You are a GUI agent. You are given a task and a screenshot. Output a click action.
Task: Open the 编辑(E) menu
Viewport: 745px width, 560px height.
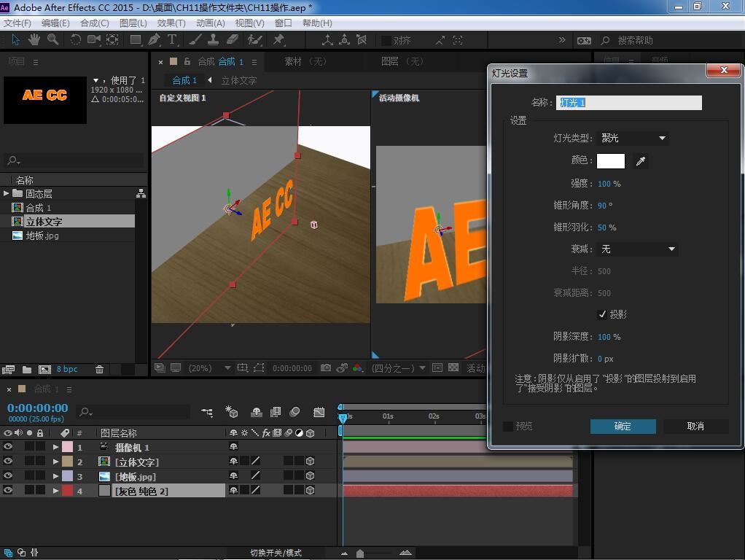[55, 23]
